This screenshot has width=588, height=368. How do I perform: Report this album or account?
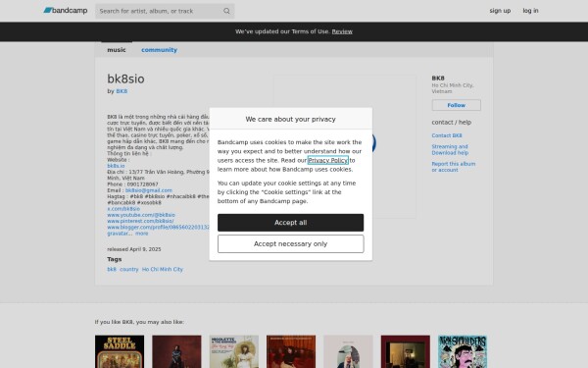coord(454,167)
